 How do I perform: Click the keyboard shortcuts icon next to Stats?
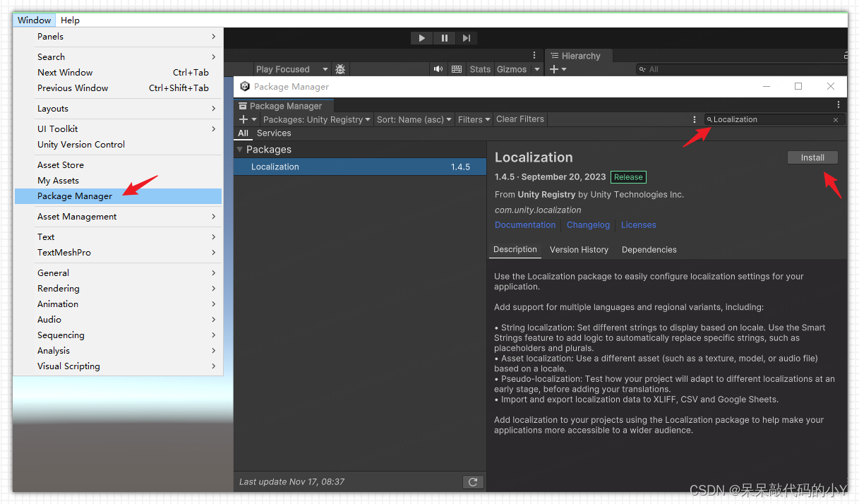pyautogui.click(x=457, y=69)
